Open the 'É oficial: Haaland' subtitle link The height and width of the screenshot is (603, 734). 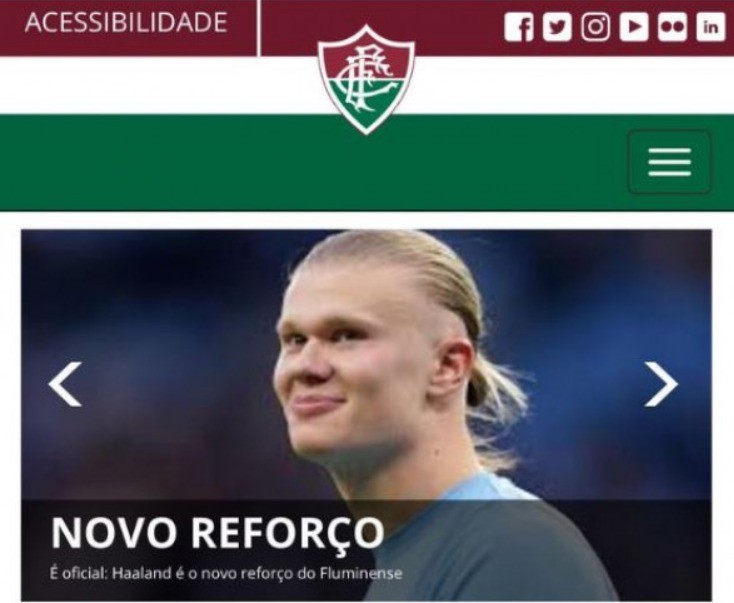click(226, 573)
